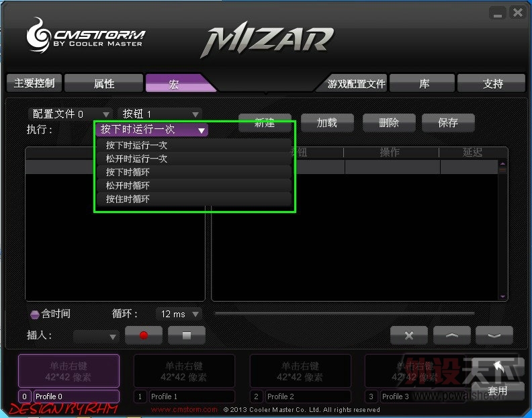Screen dimensions: 532x418
Task: Expand the 12 ms loop dropdown
Action: (x=179, y=314)
